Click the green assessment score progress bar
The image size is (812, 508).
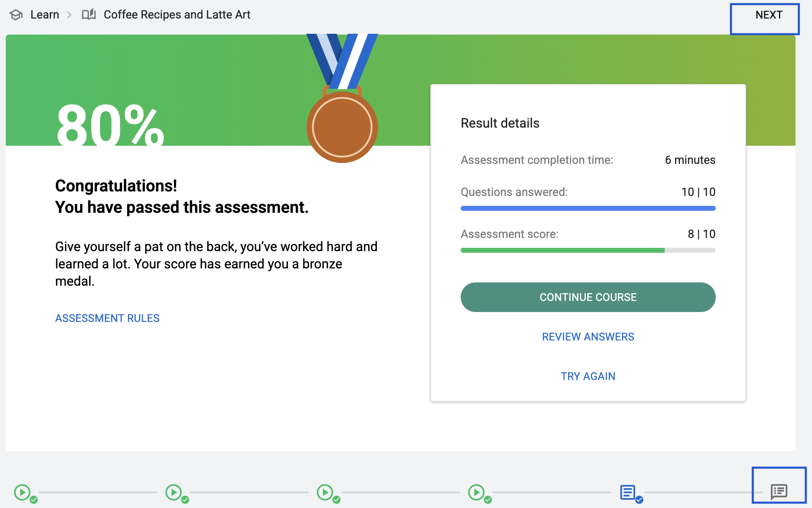click(x=563, y=250)
